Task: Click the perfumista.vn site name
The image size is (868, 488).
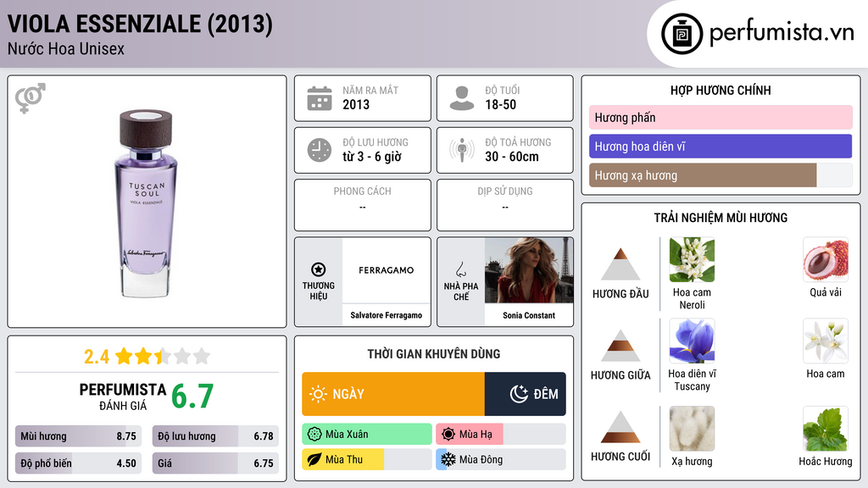Action: click(782, 33)
